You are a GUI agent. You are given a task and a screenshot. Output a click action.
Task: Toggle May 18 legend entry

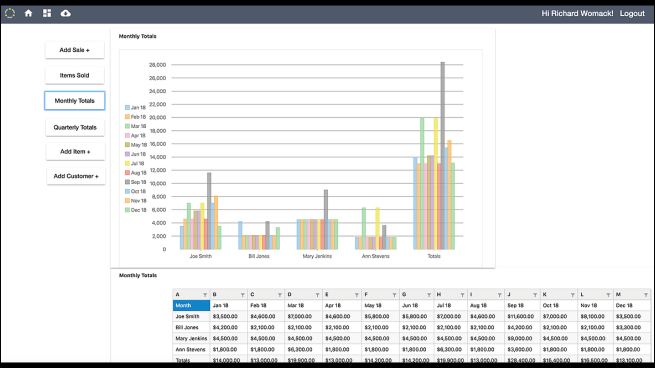pyautogui.click(x=135, y=145)
